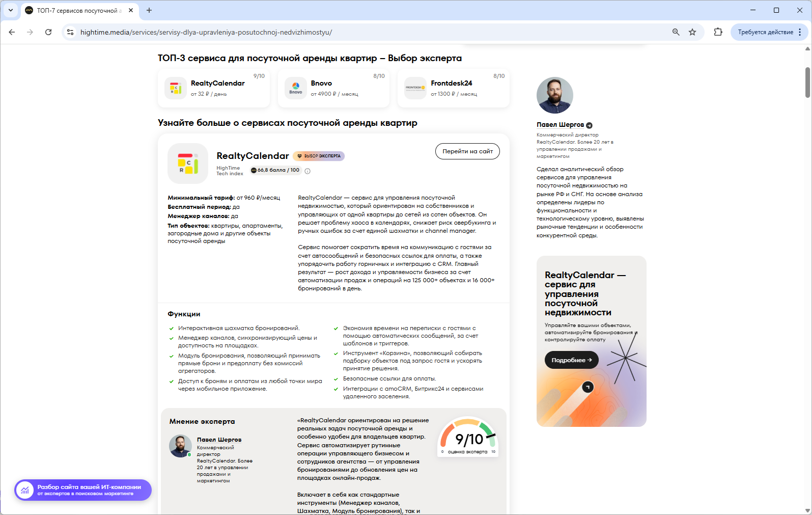Screen dimensions: 812x515
Task: Open the Frontdesk24 service card
Action: [453, 88]
